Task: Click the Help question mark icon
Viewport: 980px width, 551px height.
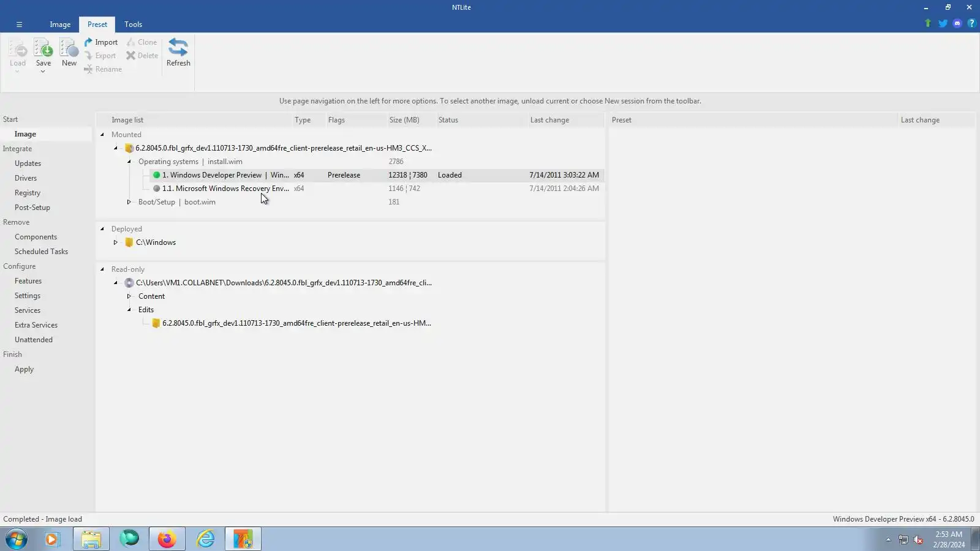Action: [971, 23]
